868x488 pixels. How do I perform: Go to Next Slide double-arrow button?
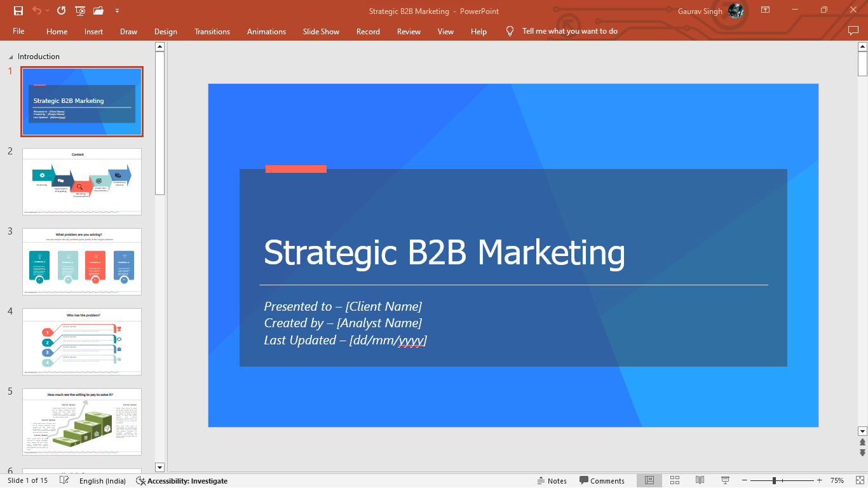click(x=862, y=452)
